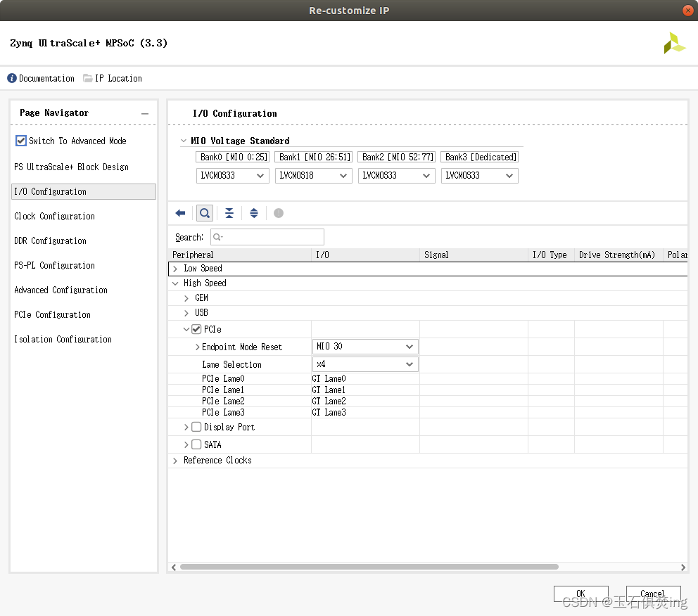
Task: Click the expand all toolbar icon
Action: tap(254, 213)
